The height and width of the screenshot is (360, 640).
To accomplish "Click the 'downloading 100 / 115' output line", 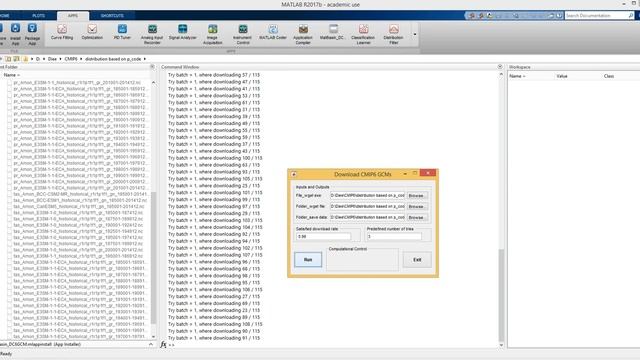I will [215, 158].
